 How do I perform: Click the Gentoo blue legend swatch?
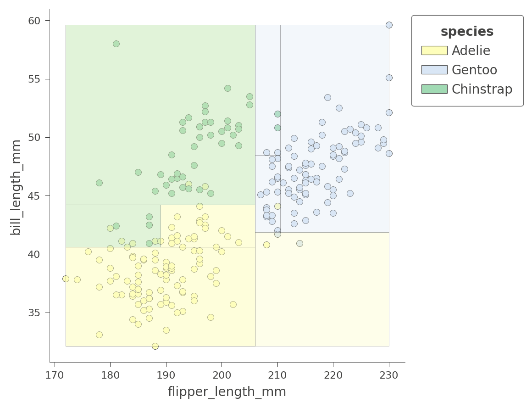point(434,70)
